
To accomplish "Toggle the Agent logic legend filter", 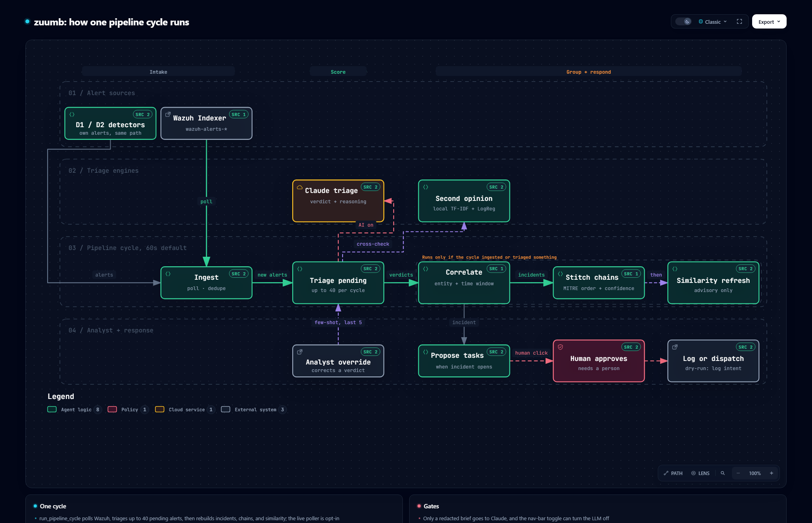I will (74, 409).
